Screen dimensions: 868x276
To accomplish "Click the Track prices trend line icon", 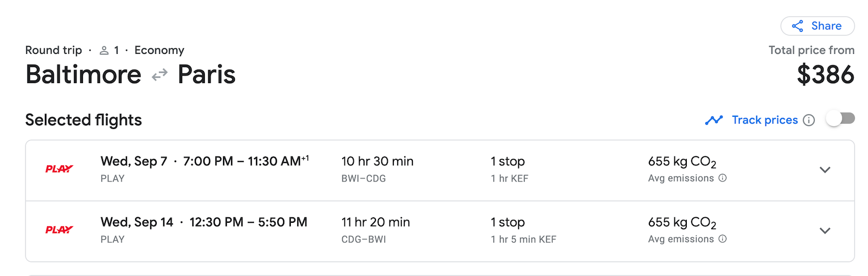I will (714, 120).
